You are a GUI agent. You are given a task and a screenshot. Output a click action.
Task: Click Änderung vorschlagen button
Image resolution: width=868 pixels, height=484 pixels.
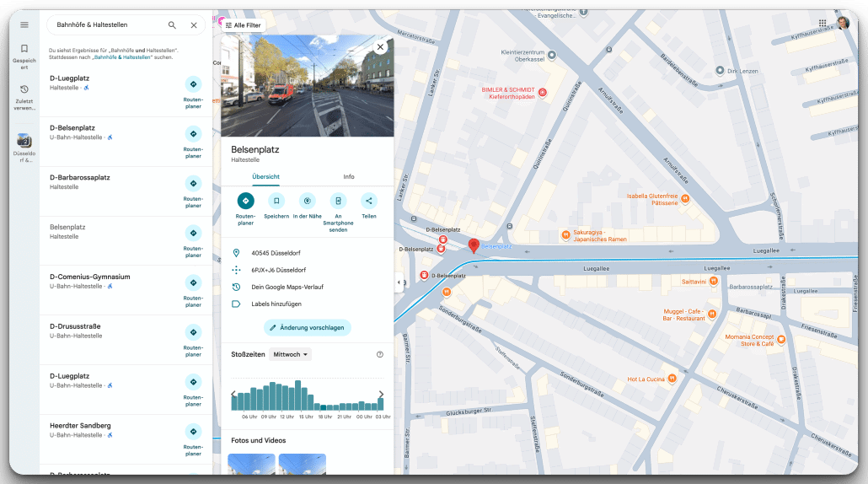pos(307,327)
